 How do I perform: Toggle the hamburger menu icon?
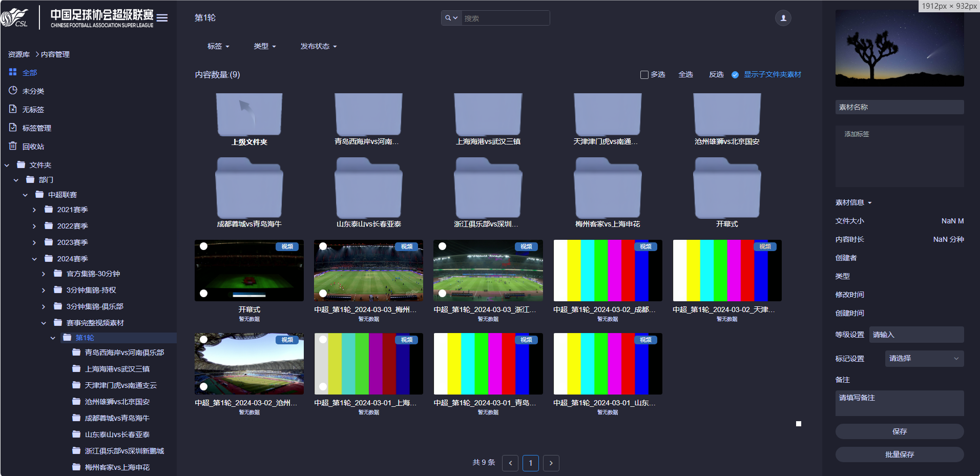[x=162, y=18]
